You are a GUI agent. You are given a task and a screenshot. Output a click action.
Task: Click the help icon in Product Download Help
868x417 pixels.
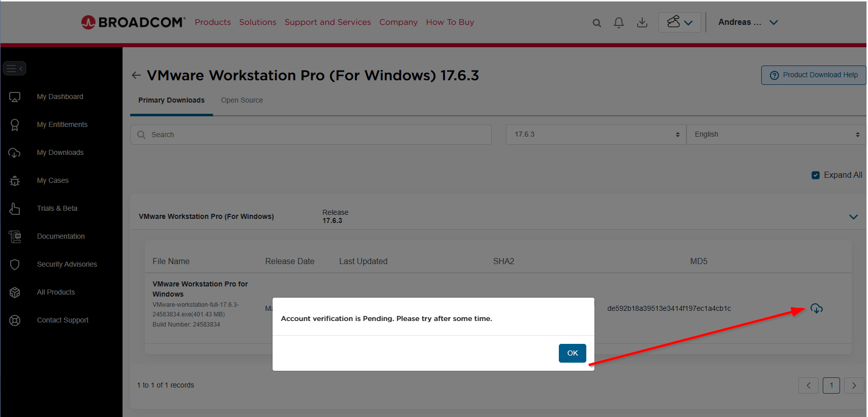[x=774, y=75]
